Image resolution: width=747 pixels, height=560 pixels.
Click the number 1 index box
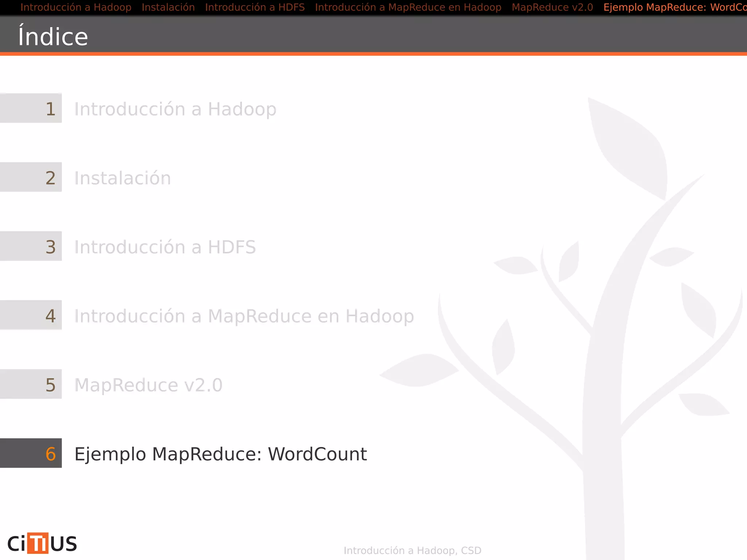click(31, 108)
